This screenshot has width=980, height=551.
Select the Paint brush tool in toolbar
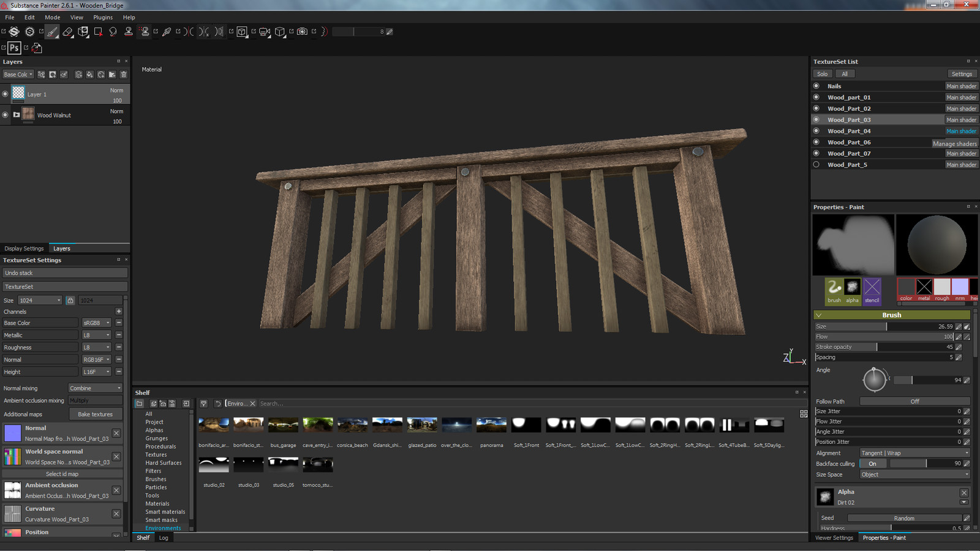click(x=53, y=31)
